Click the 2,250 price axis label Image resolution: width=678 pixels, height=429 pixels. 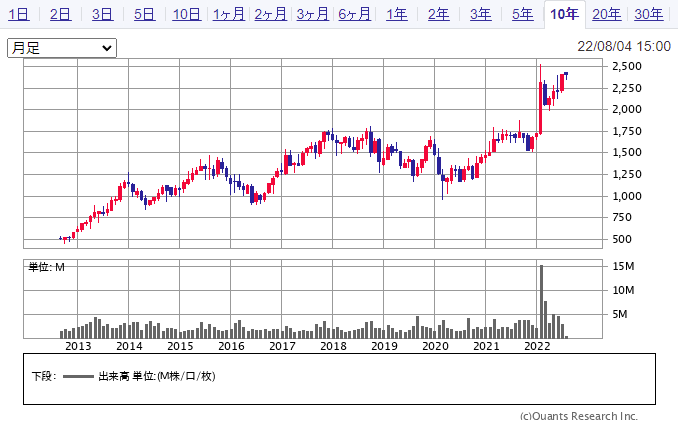tap(627, 88)
